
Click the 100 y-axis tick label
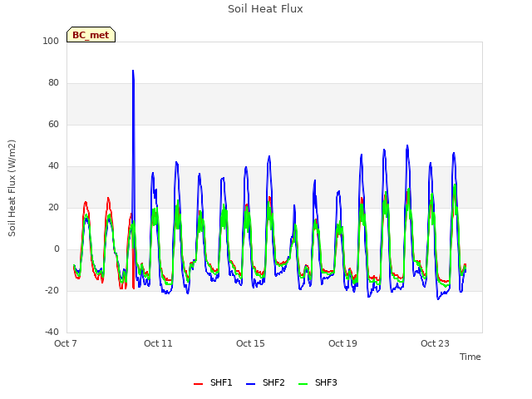(x=51, y=41)
